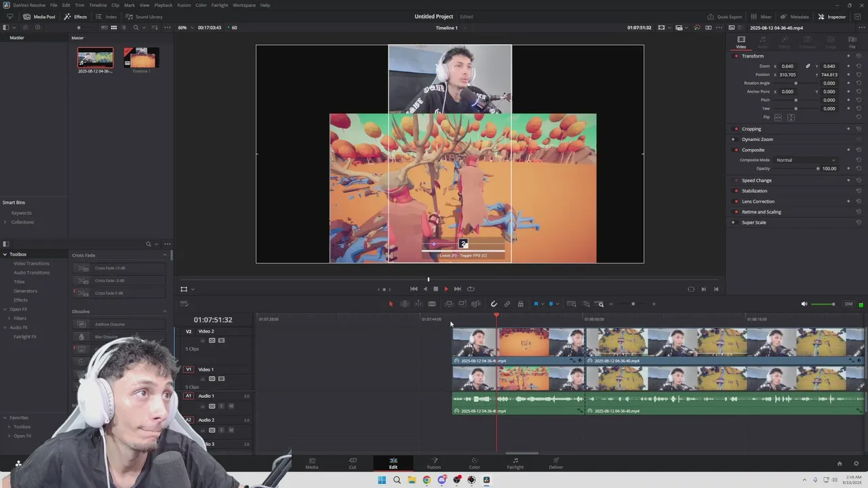
Task: Expand the Open FX tree
Action: click(x=5, y=309)
